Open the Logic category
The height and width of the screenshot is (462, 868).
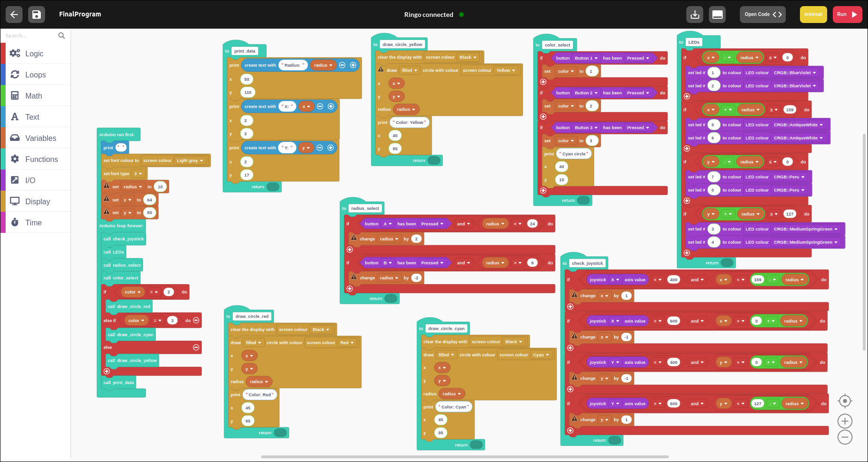[36, 54]
